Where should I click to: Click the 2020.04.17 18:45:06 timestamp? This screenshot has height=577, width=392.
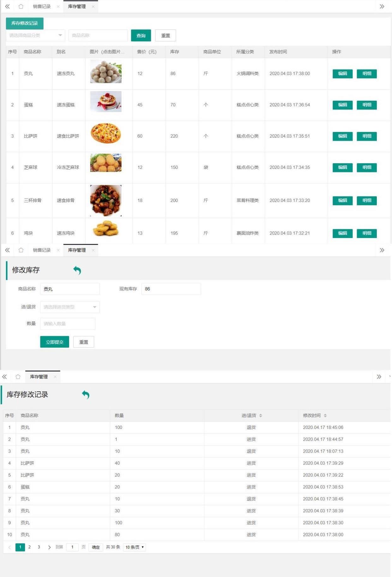[323, 427]
